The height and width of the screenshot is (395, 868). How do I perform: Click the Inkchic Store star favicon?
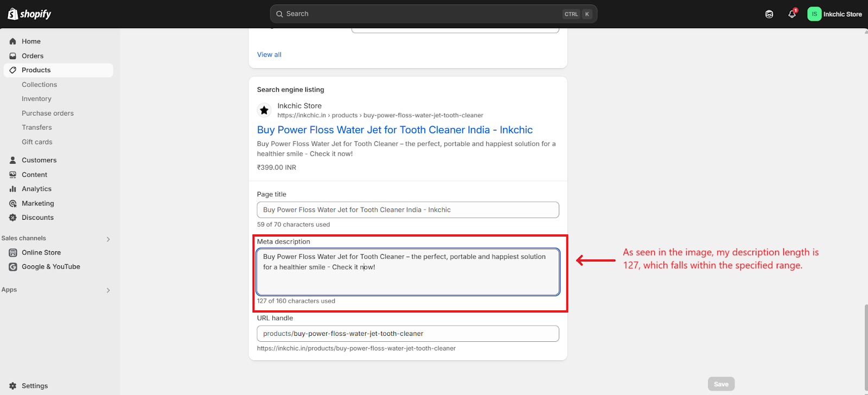[264, 110]
